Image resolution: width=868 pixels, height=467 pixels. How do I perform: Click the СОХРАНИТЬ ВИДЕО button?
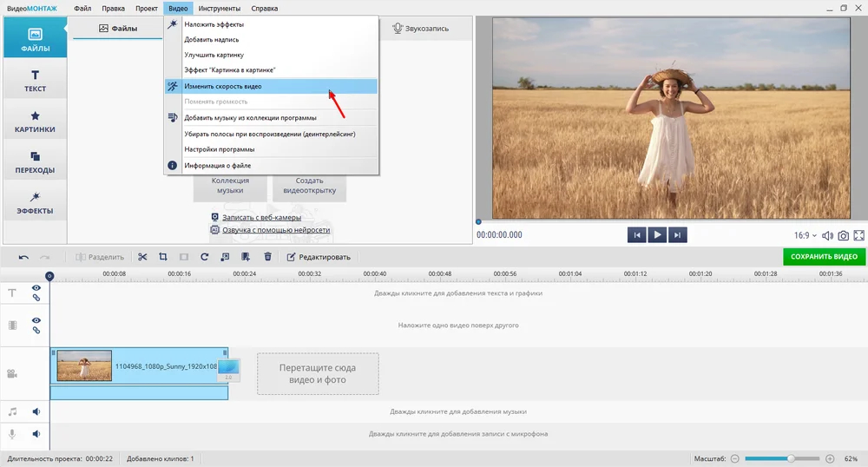click(x=824, y=257)
